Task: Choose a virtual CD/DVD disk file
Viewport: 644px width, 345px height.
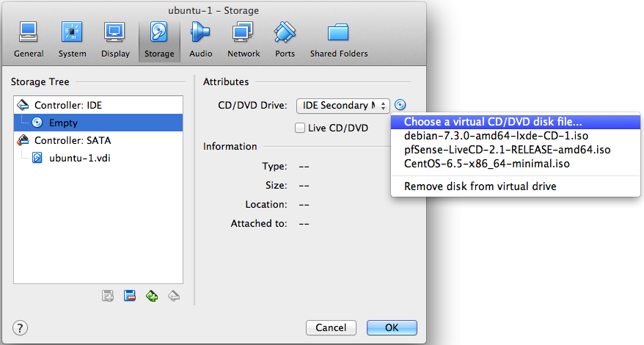Action: 493,122
